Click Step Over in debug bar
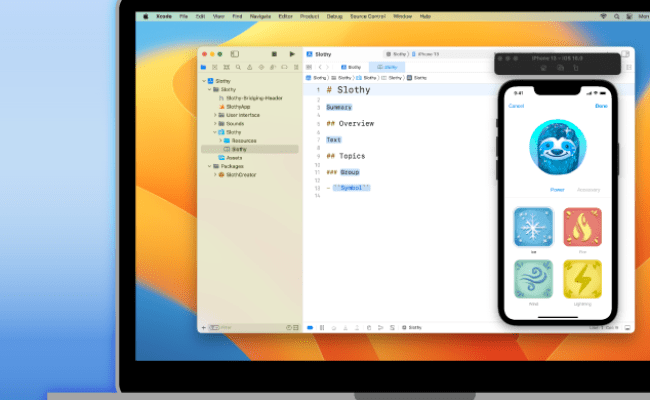This screenshot has width=650, height=400. coord(334,327)
